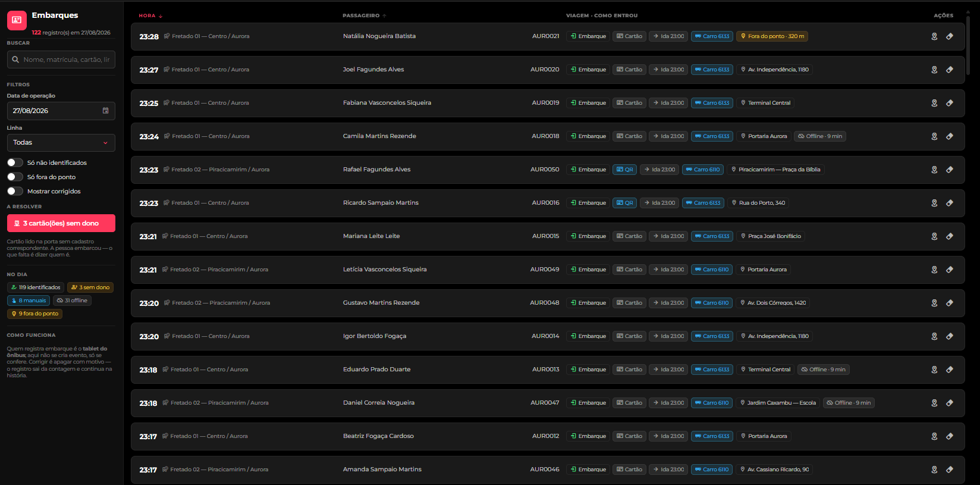Open location pin for Beatriz Fogaça Cardoso
The height and width of the screenshot is (485, 980).
(x=934, y=436)
